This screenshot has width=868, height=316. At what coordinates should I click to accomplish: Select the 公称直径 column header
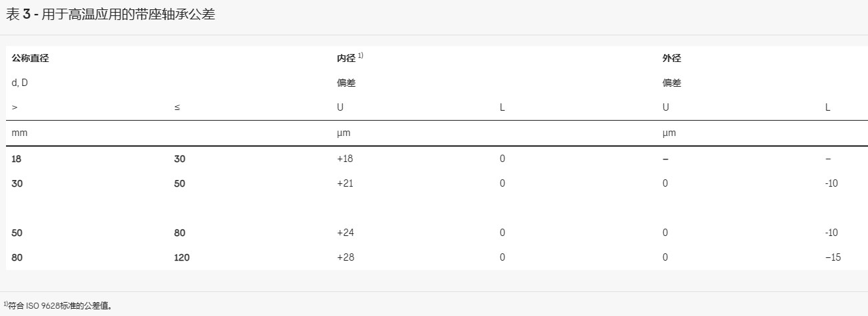[x=31, y=59]
